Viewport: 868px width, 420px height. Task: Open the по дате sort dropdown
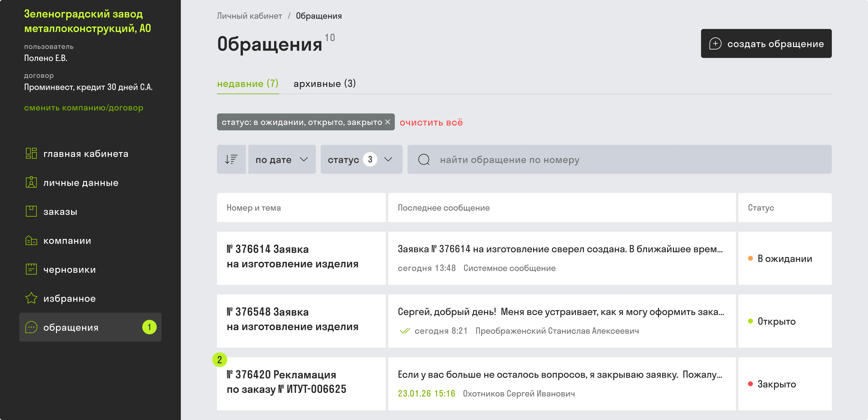click(282, 159)
